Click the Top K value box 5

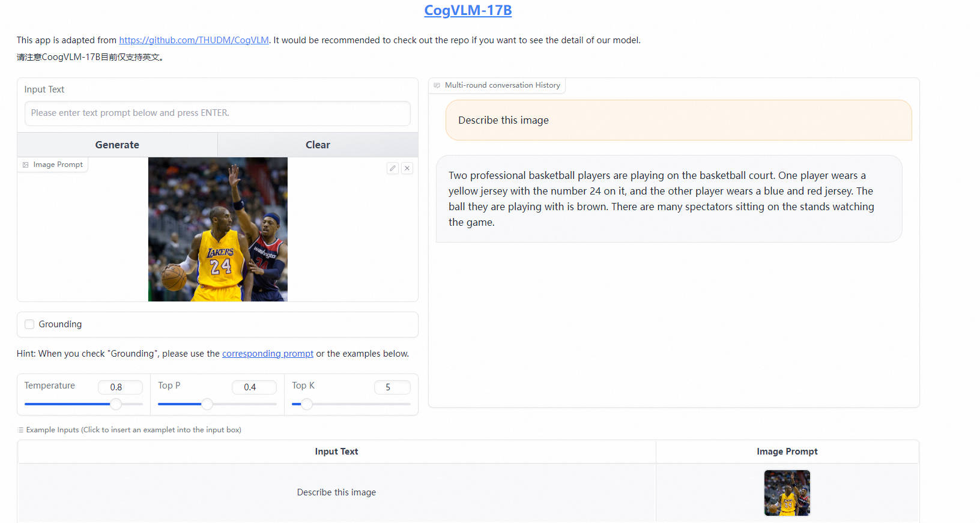tap(392, 387)
